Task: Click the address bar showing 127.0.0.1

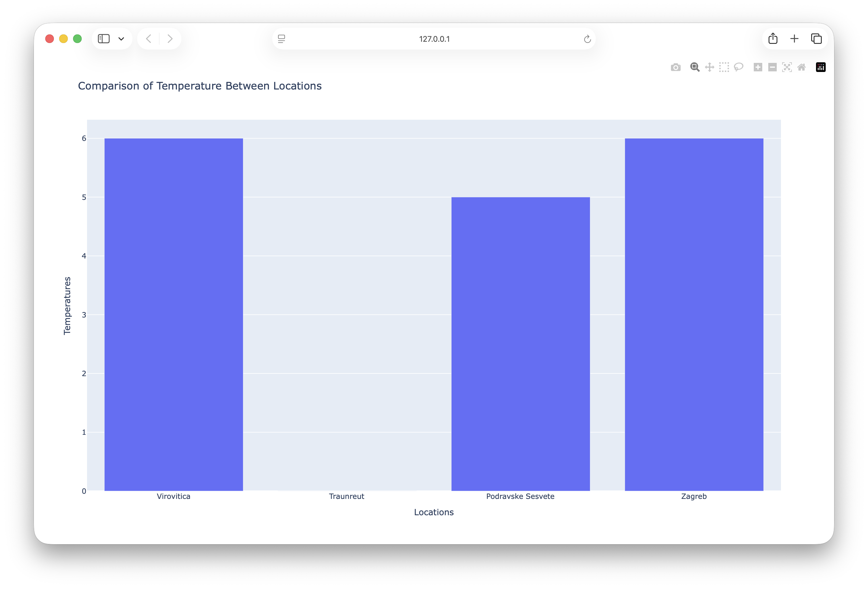Action: pos(434,38)
